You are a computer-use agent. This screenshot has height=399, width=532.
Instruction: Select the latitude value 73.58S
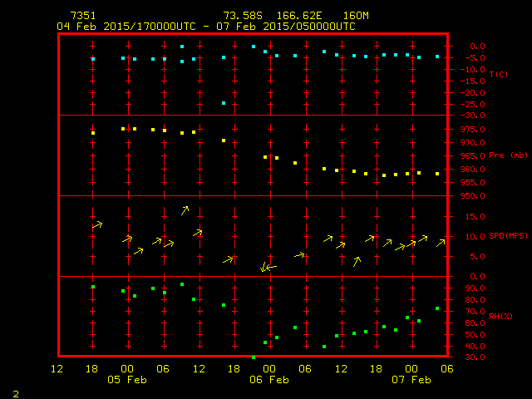(241, 16)
